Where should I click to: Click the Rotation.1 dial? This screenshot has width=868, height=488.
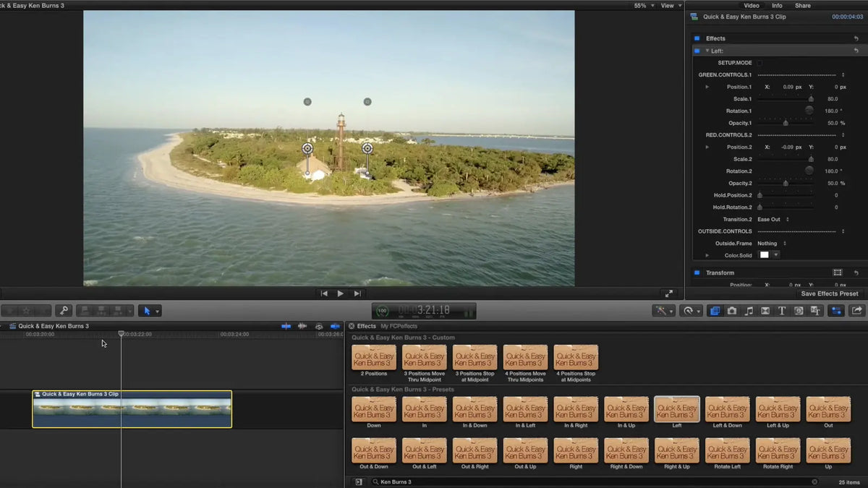coord(809,111)
